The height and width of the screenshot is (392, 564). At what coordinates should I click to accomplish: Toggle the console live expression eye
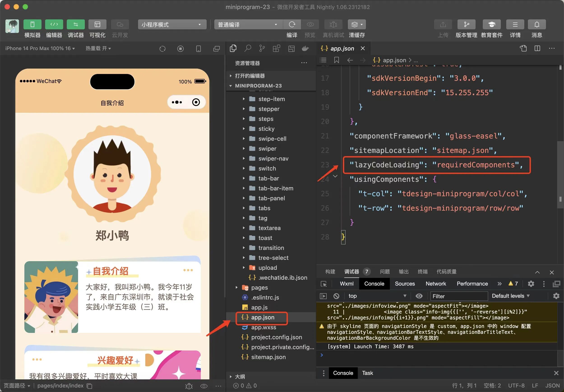point(419,296)
